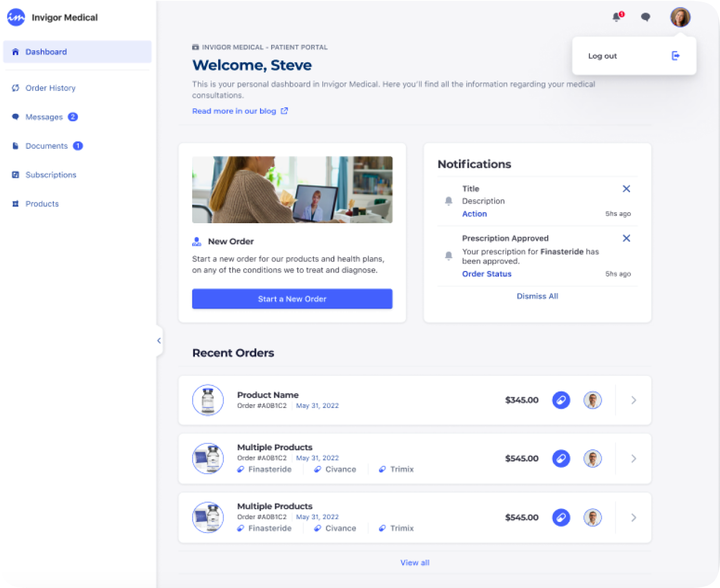The width and height of the screenshot is (720, 588).
Task: Click the Products grid icon
Action: [16, 204]
